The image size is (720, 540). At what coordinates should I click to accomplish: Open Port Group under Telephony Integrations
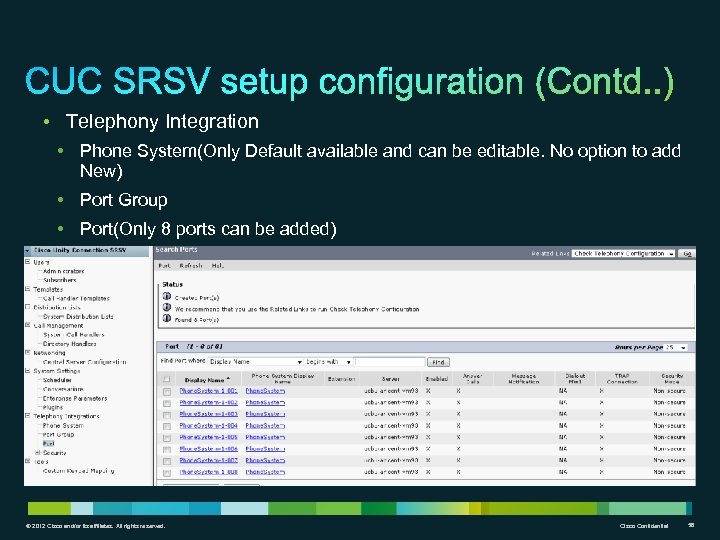click(58, 434)
